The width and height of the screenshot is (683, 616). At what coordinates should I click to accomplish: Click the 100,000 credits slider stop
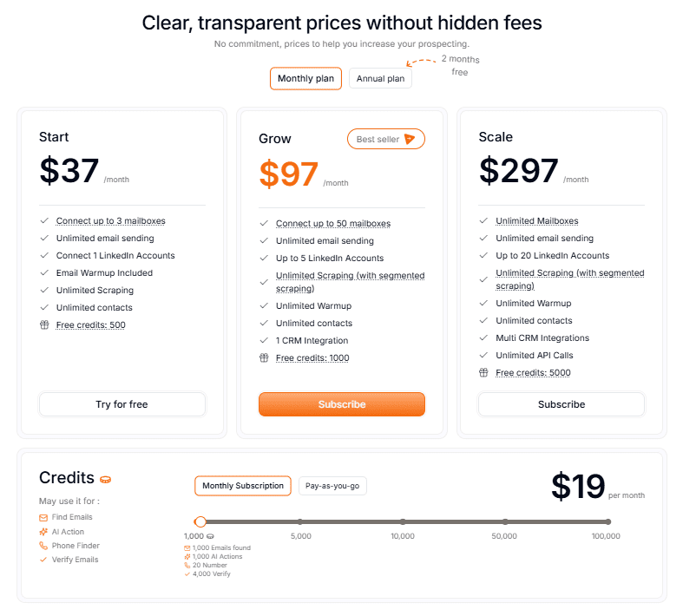(607, 521)
